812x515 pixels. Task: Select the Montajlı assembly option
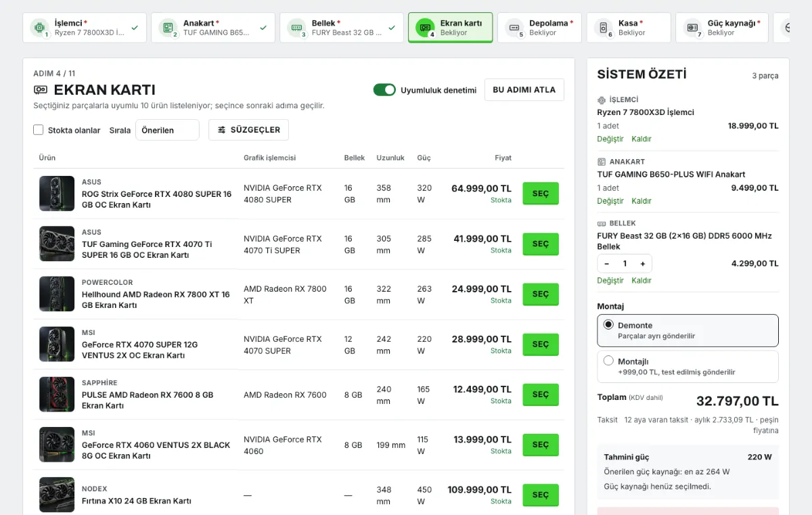(x=688, y=367)
